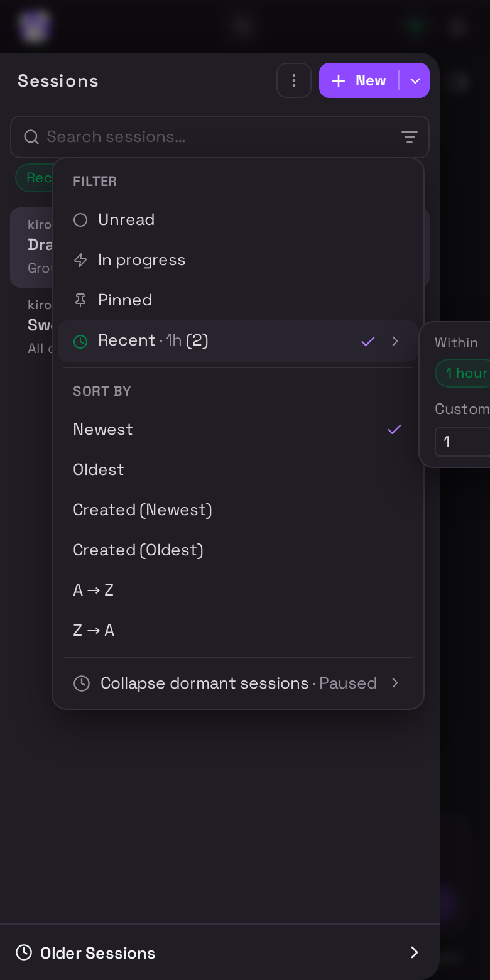Open Older Sessions at the bottom
The width and height of the screenshot is (490, 980).
tap(219, 952)
